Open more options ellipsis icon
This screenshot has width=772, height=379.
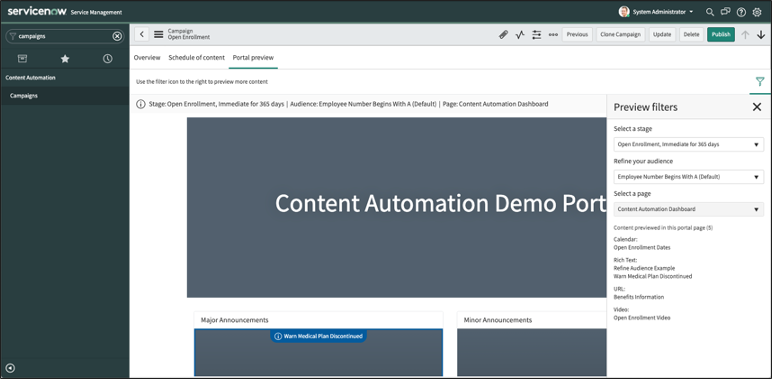553,34
